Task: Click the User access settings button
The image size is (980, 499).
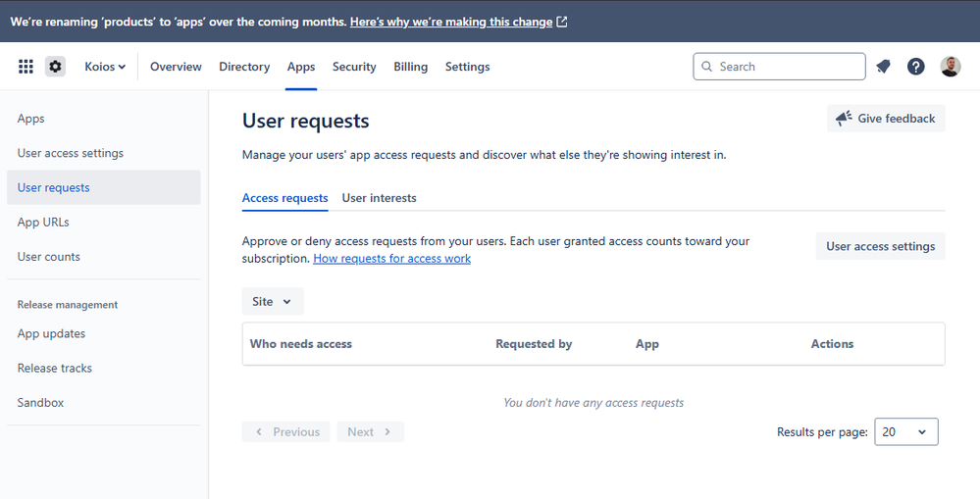Action: pyautogui.click(x=881, y=246)
